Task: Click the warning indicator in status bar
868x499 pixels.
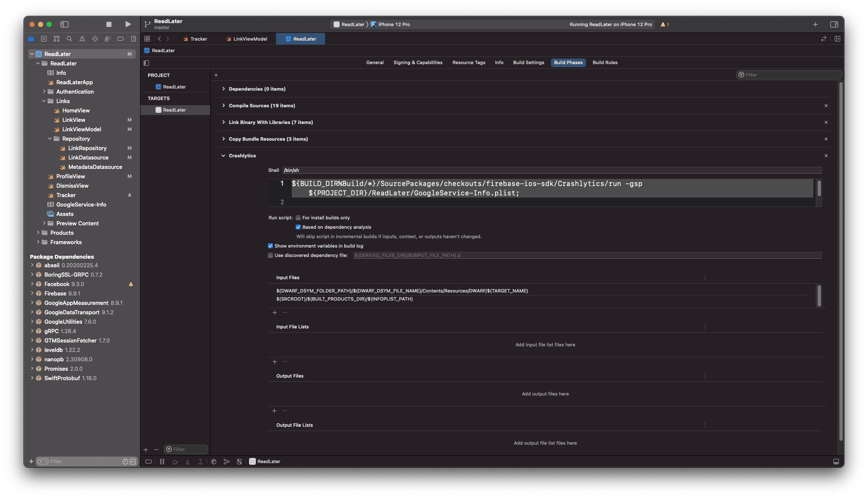Action: 665,24
